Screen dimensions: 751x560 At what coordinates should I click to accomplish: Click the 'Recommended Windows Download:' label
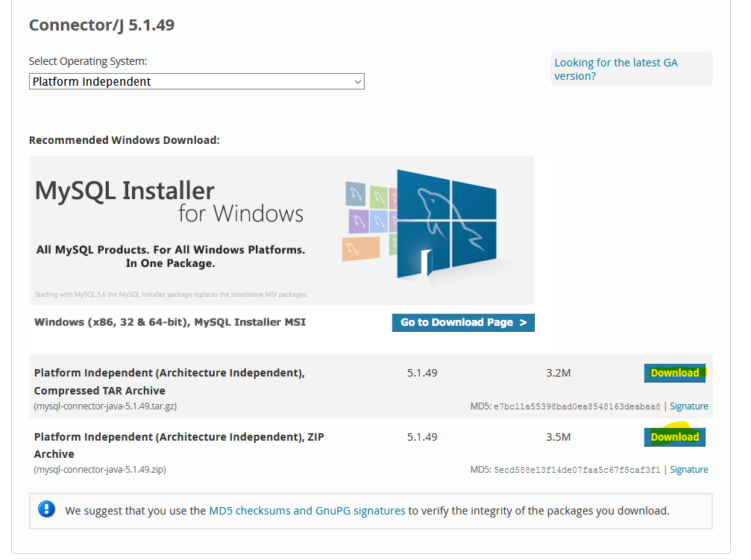pos(124,140)
